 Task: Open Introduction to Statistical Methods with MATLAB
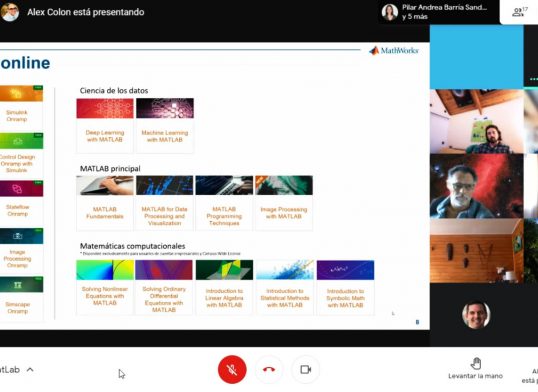point(285,287)
